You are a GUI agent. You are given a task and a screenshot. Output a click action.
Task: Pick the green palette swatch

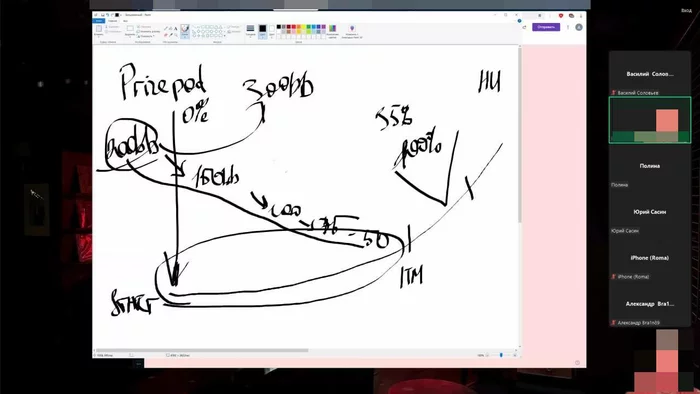(308, 27)
